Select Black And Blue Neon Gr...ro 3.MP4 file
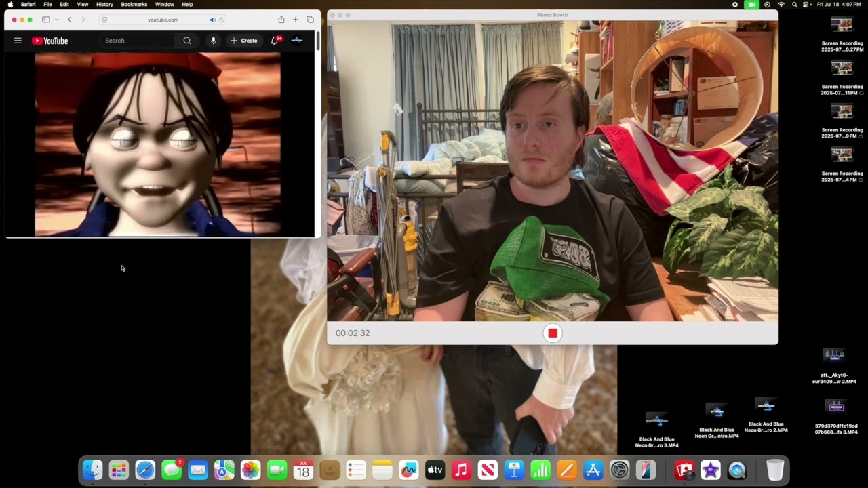The width and height of the screenshot is (868, 488). pyautogui.click(x=656, y=429)
